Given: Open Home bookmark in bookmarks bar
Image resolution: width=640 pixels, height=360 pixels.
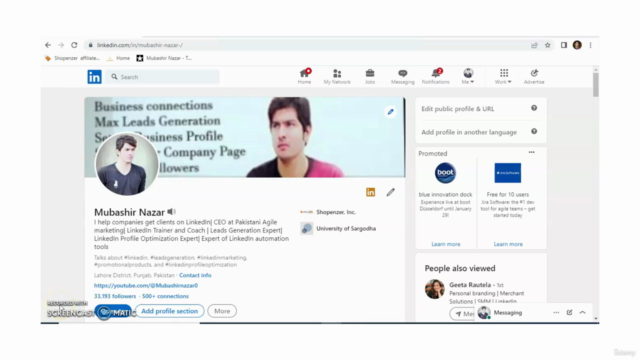Looking at the screenshot, I should (118, 58).
